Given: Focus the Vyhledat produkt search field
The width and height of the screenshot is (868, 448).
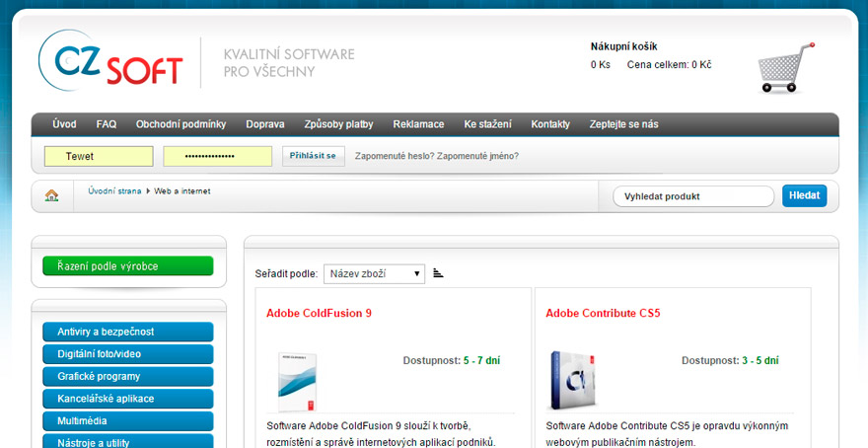Looking at the screenshot, I should coord(693,196).
